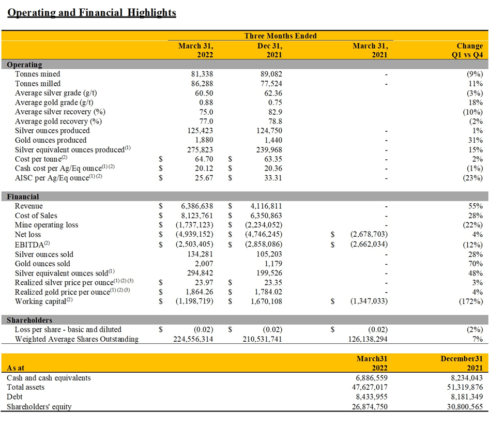This screenshot has height=426, width=504.
Task: Click the 'Tonnes mined' row label
Action: click(37, 74)
